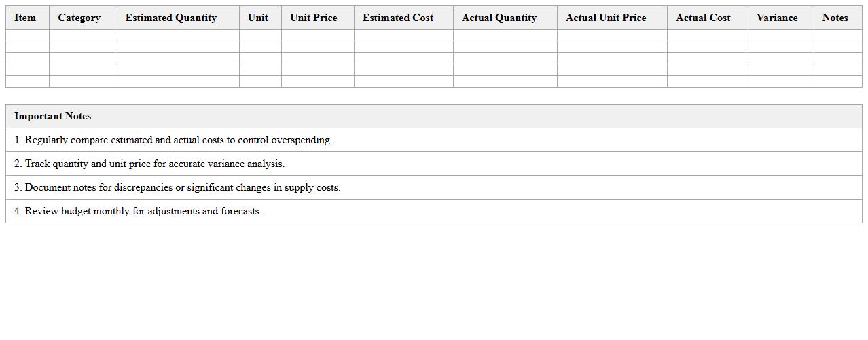868x340 pixels.
Task: Click the Category column header
Action: click(x=79, y=18)
